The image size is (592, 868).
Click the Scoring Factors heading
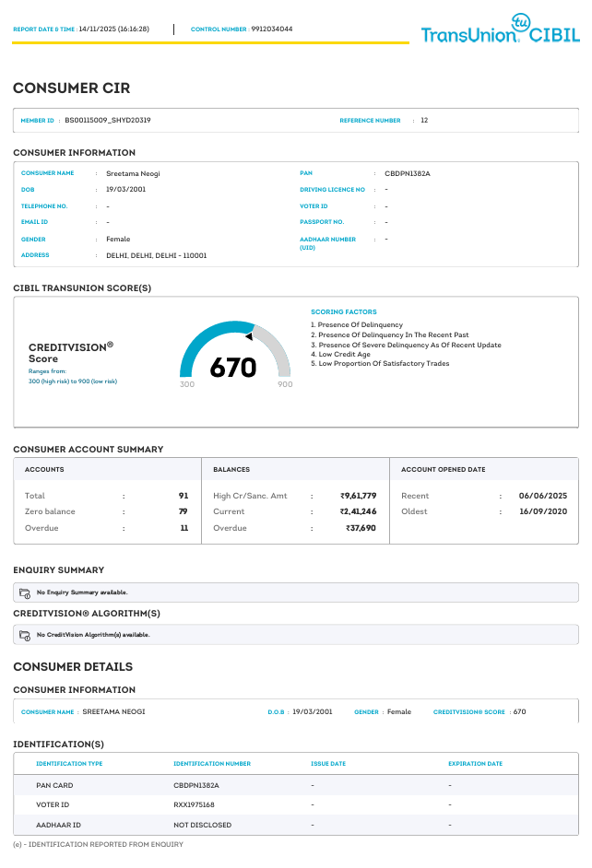tap(344, 312)
